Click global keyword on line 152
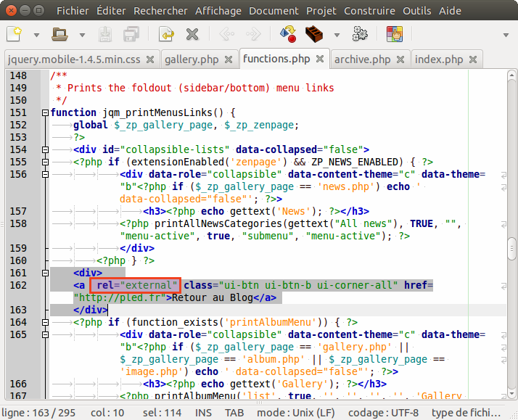 pyautogui.click(x=91, y=125)
